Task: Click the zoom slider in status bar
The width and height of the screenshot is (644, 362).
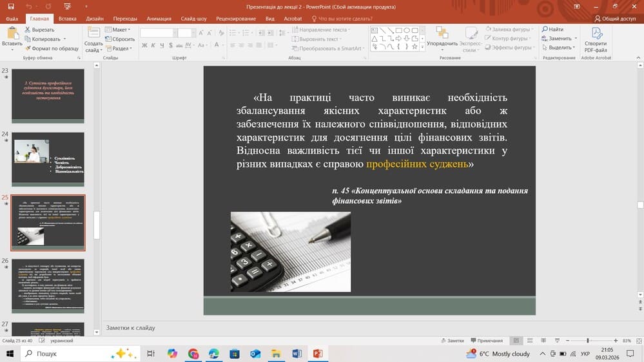Action: [588, 340]
